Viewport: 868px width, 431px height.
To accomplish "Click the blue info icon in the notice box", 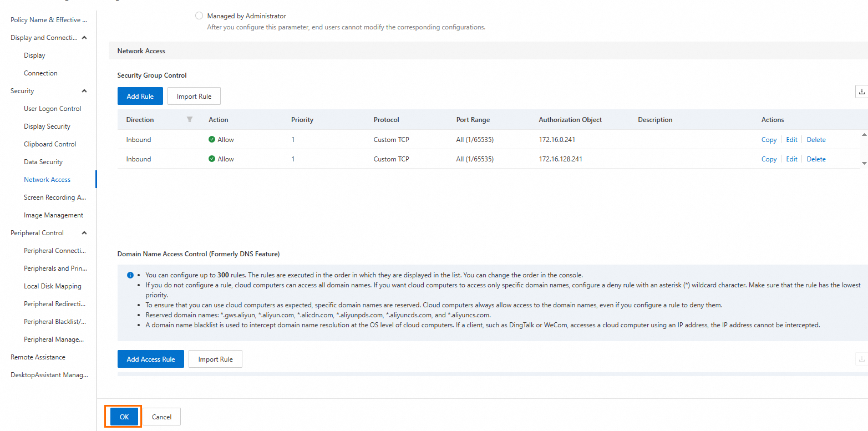I will coord(130,275).
